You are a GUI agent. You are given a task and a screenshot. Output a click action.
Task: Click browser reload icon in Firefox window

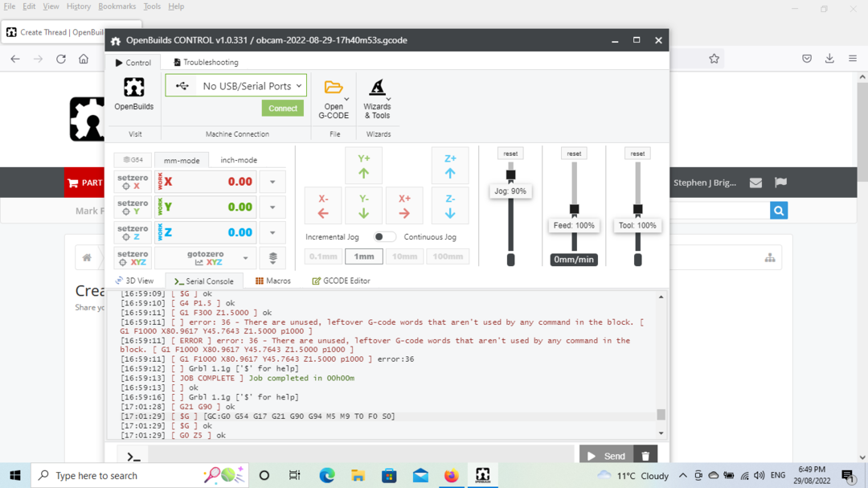pos(61,59)
